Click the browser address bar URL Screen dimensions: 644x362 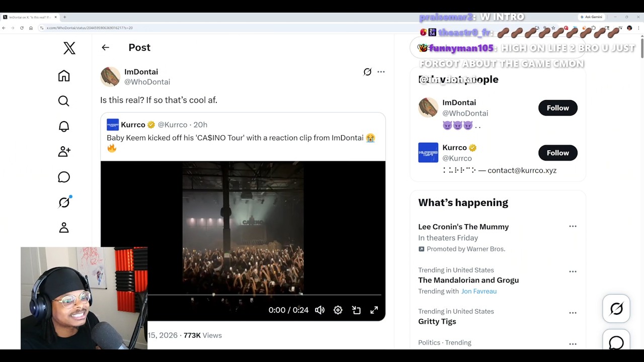90,28
